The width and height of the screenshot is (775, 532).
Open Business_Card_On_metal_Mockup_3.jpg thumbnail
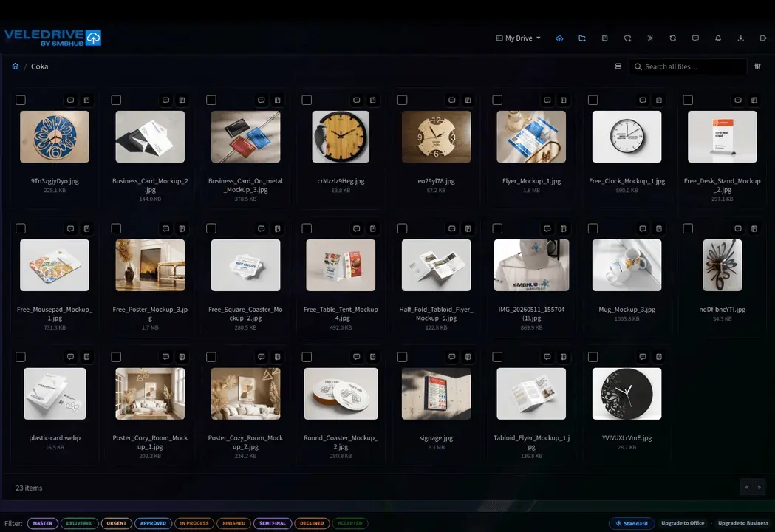tap(245, 137)
